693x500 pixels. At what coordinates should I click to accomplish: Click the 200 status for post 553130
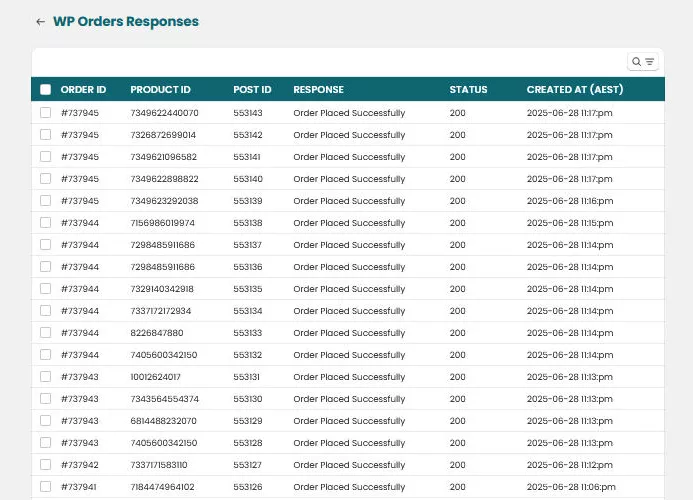pos(457,399)
